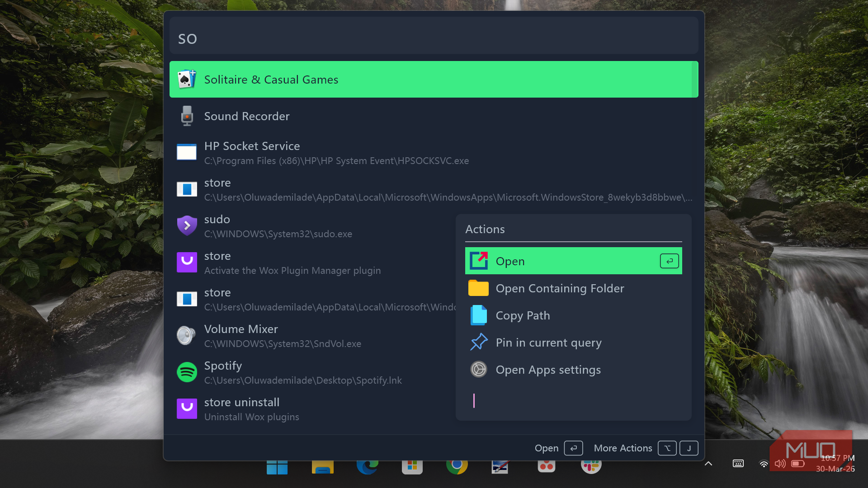Click the Volume Mixer speaker icon
The image size is (868, 488).
click(x=187, y=335)
